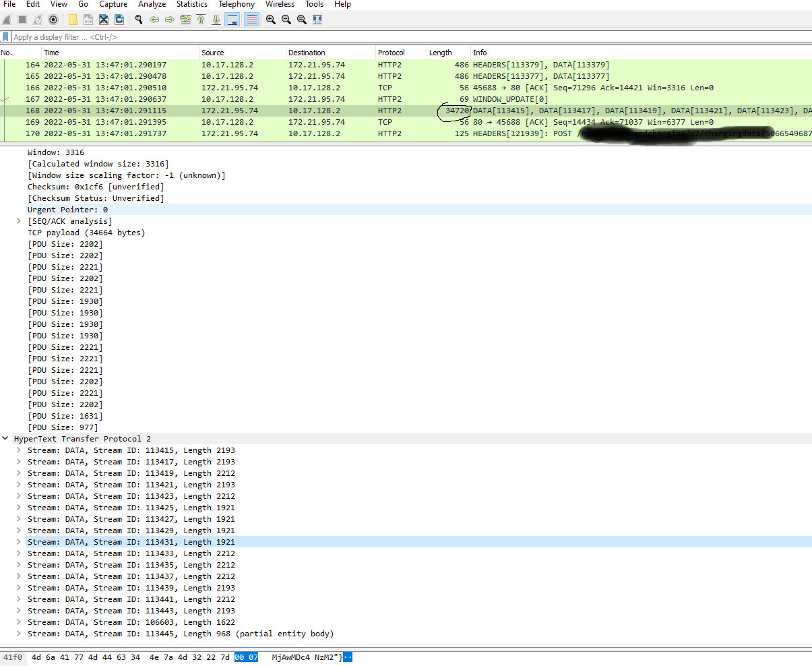Zoom out main window text icon
812x666 pixels.
[286, 20]
